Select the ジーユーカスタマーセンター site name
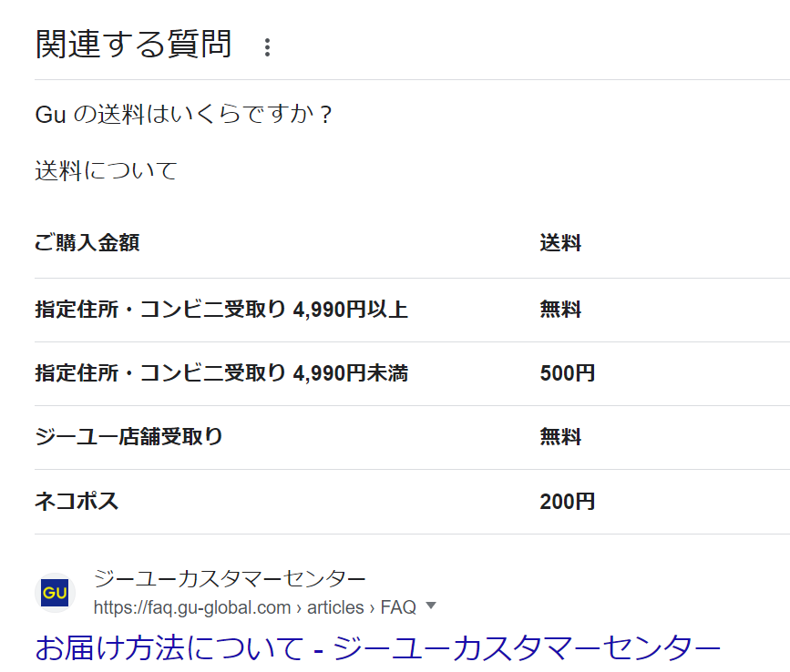790x672 pixels. point(230,578)
